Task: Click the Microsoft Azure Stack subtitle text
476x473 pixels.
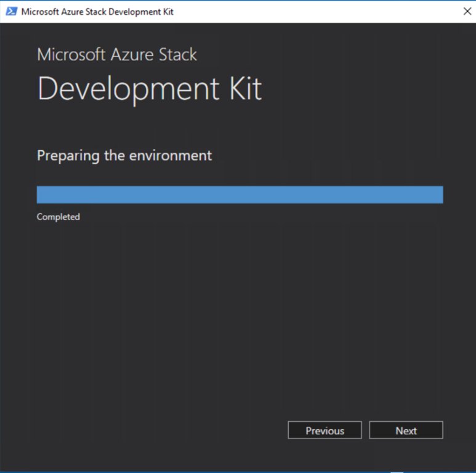Action: [117, 54]
